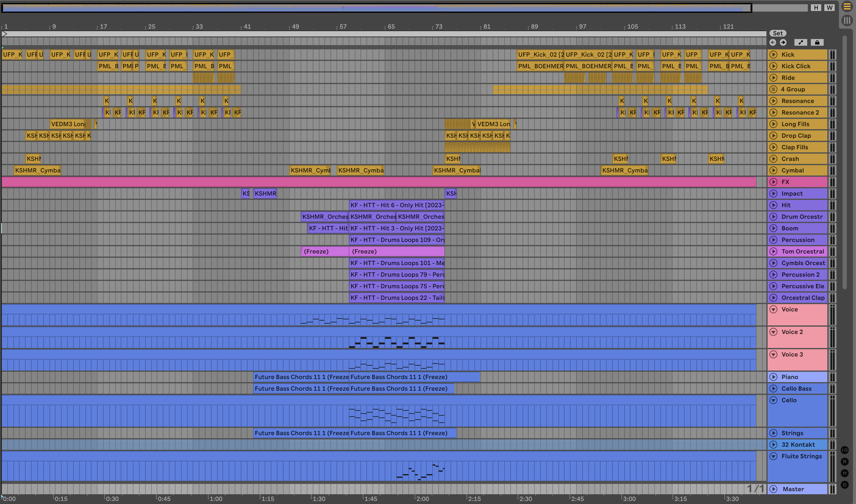This screenshot has height=504, width=856.
Task: Collapse the Voice track
Action: point(773,309)
